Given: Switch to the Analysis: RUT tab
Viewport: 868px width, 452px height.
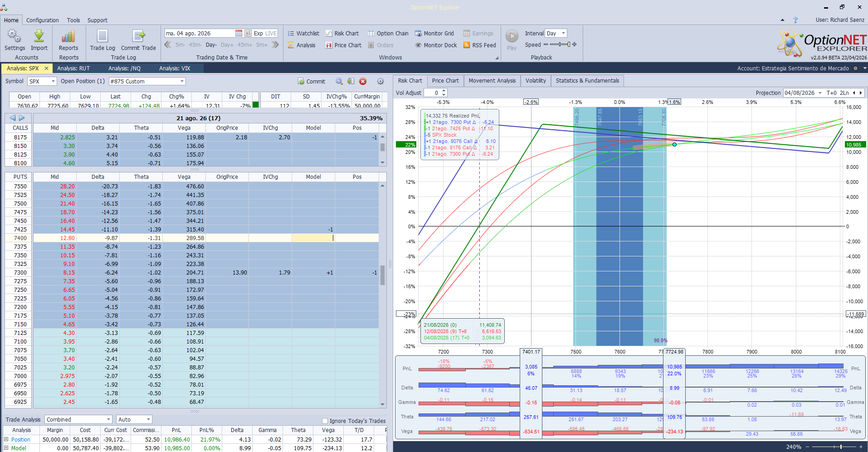Looking at the screenshot, I should (x=73, y=69).
